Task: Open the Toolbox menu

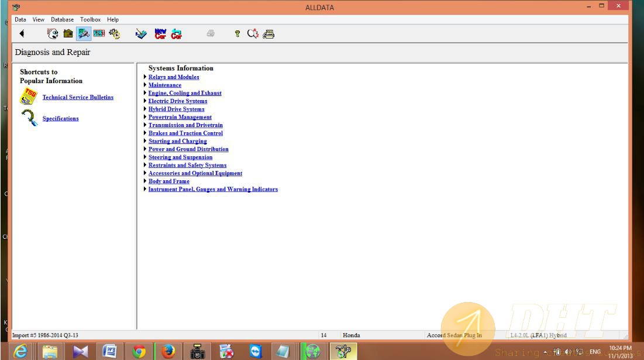Action: pyautogui.click(x=90, y=19)
